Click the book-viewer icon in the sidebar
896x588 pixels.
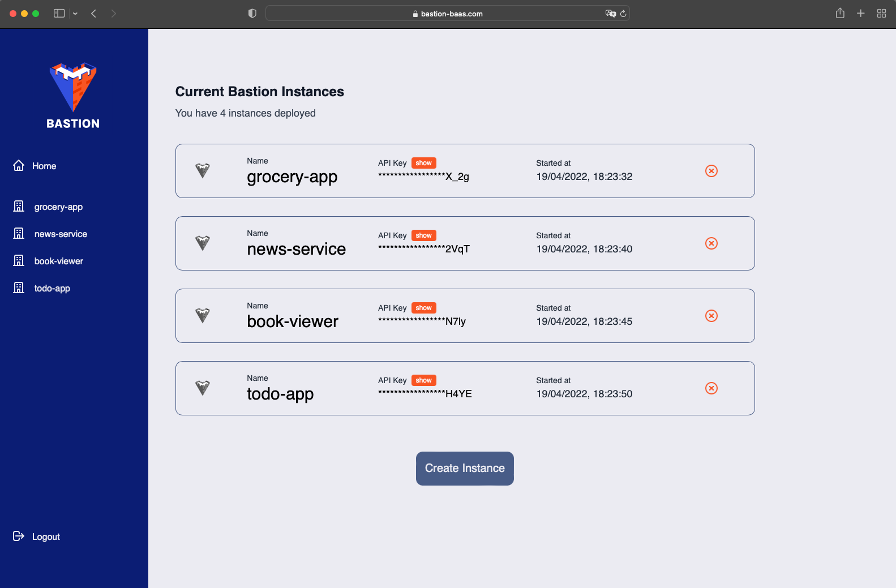[x=19, y=260]
